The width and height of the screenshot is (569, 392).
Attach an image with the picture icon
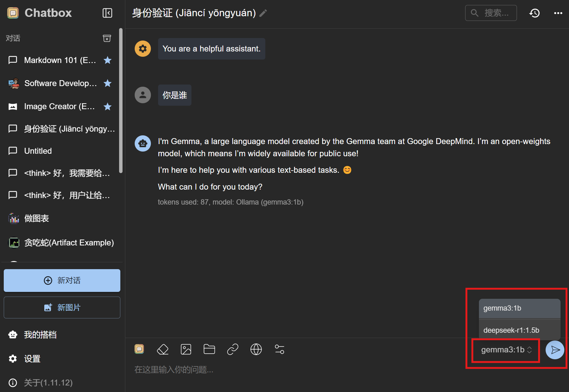[186, 349]
